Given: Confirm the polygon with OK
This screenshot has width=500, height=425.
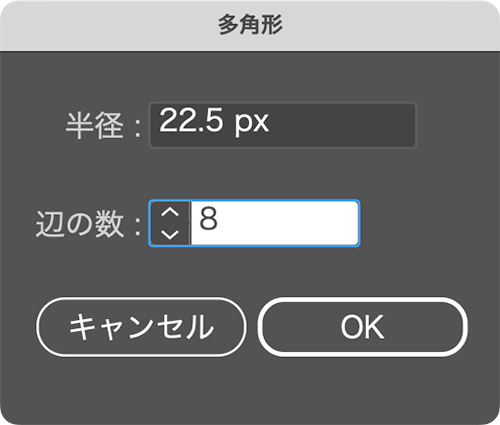Looking at the screenshot, I should [x=362, y=327].
